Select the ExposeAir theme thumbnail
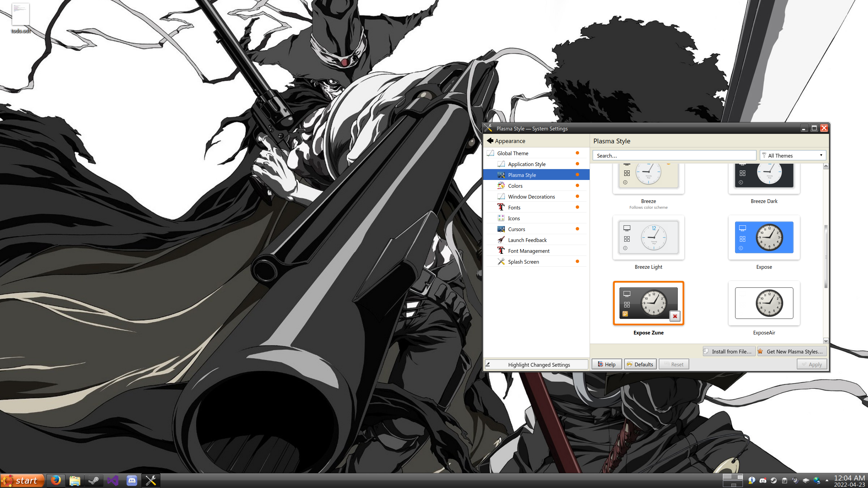 click(x=764, y=303)
